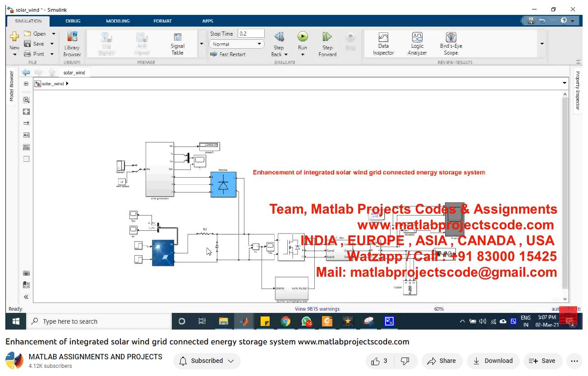Open the Signal Table
This screenshot has height=376, width=588.
tap(178, 44)
